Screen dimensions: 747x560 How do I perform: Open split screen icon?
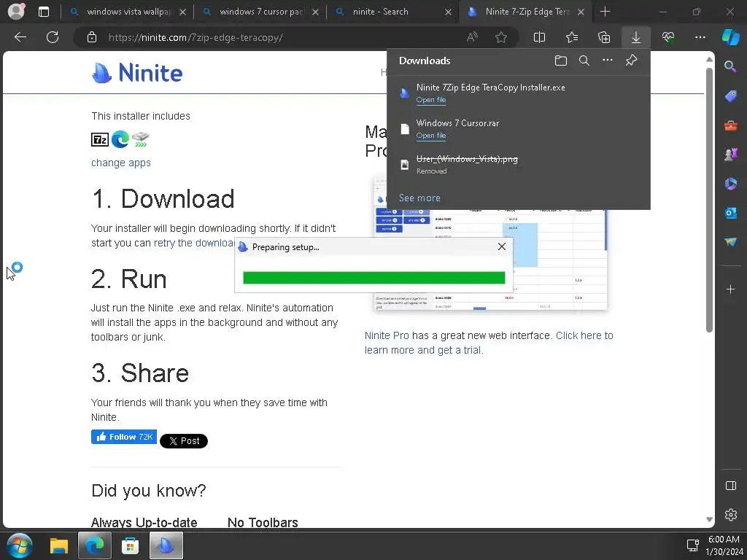pyautogui.click(x=539, y=37)
